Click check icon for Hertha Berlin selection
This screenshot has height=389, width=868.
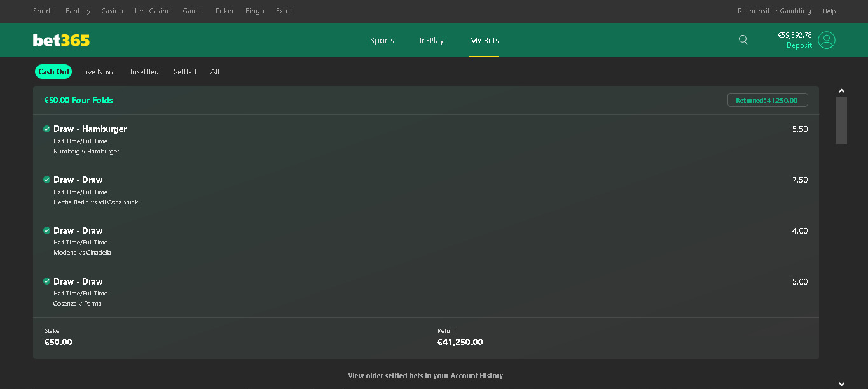click(x=46, y=180)
